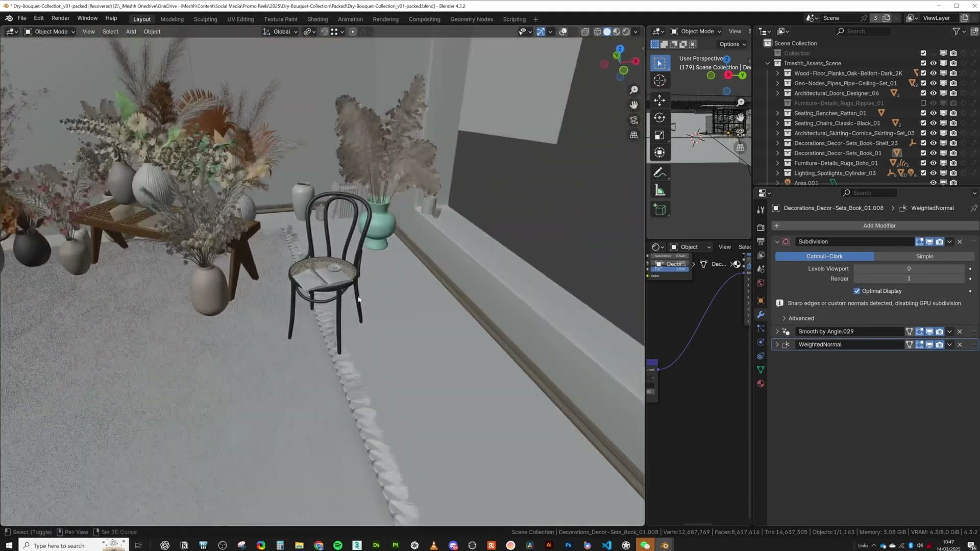Screen dimensions: 980x551
Task: Uncheck Wood-Floor_Planks_Oak-Belfort-Dark_2K collection checkbox
Action: click(x=923, y=73)
